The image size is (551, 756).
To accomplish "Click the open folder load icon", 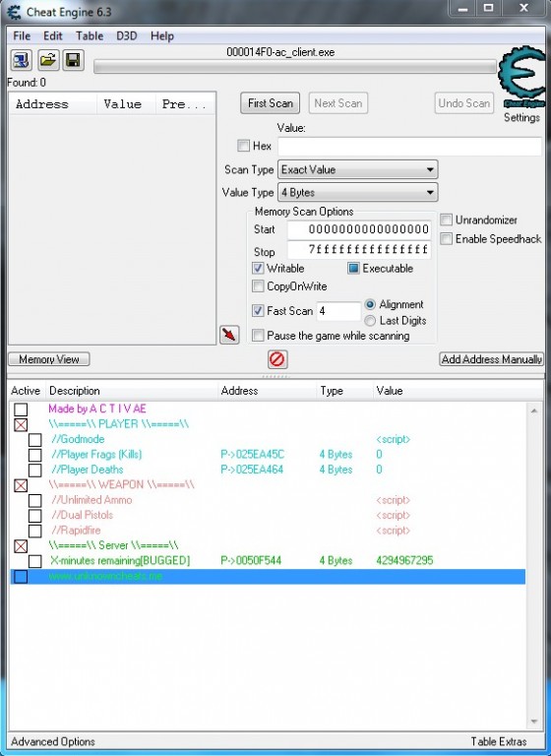I will pos(47,60).
